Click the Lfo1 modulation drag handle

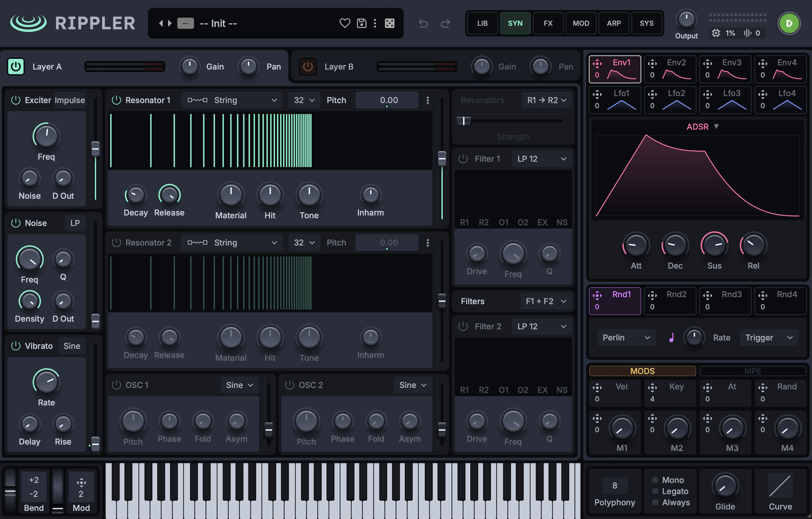coord(597,94)
